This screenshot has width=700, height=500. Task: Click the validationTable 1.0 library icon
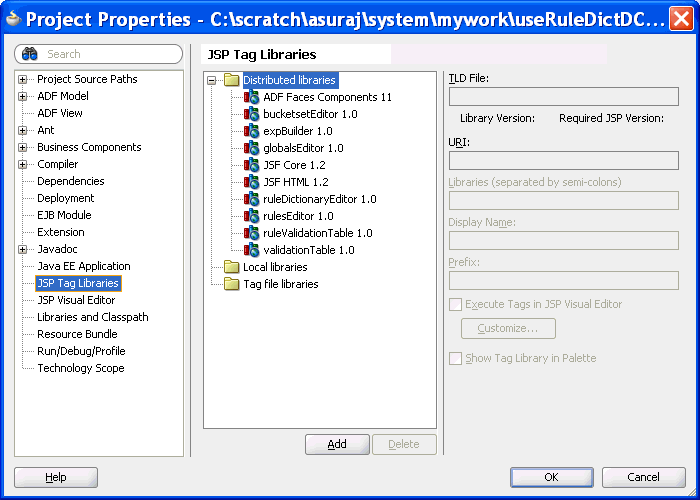(x=252, y=250)
